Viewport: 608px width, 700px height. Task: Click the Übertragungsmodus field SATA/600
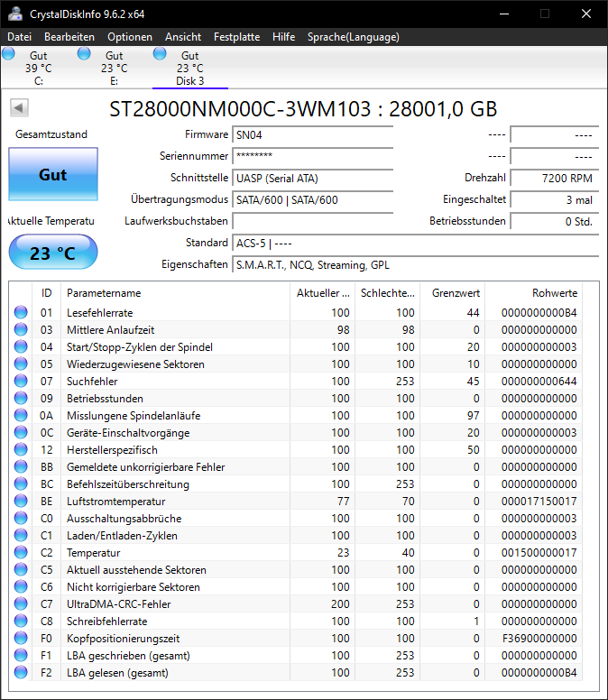(x=312, y=199)
